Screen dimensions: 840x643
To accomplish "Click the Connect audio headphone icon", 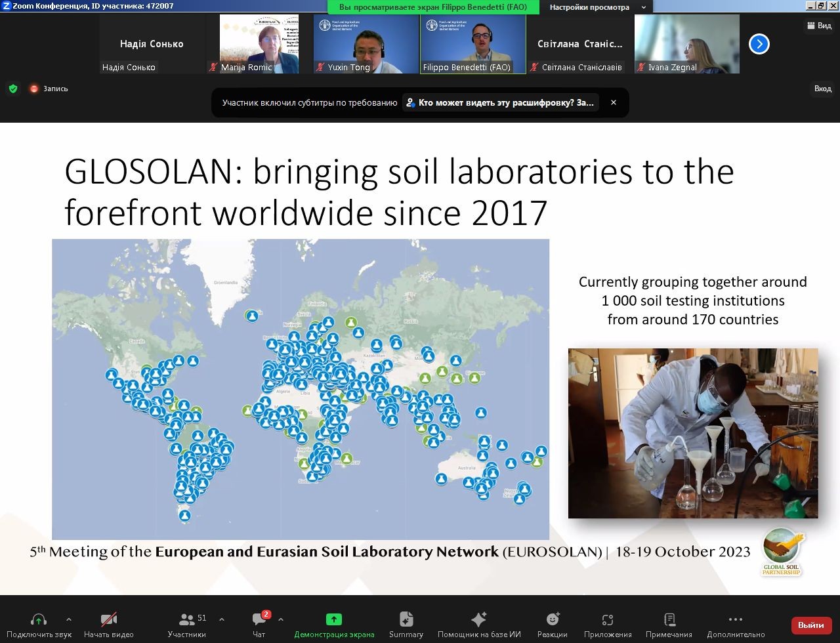I will pyautogui.click(x=39, y=619).
